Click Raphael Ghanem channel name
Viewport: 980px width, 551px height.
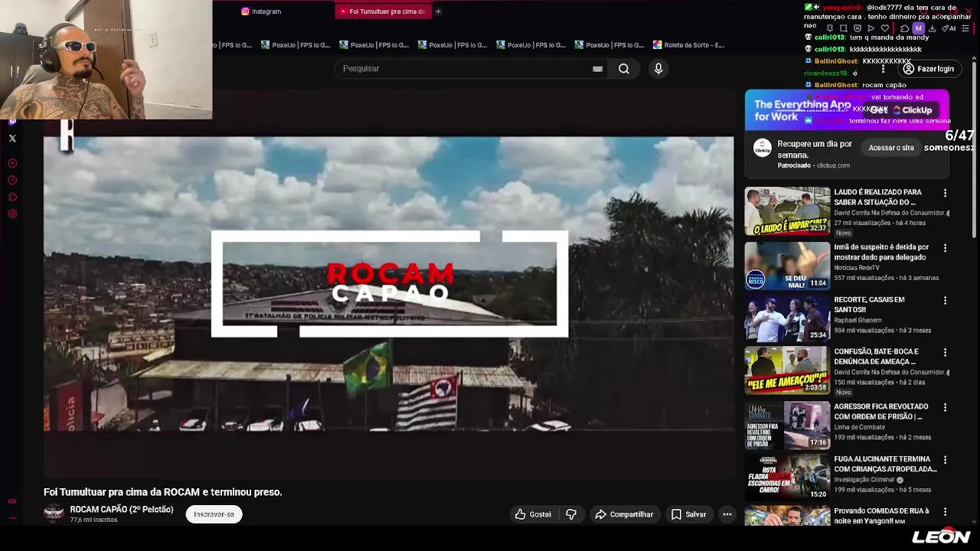[x=857, y=321]
